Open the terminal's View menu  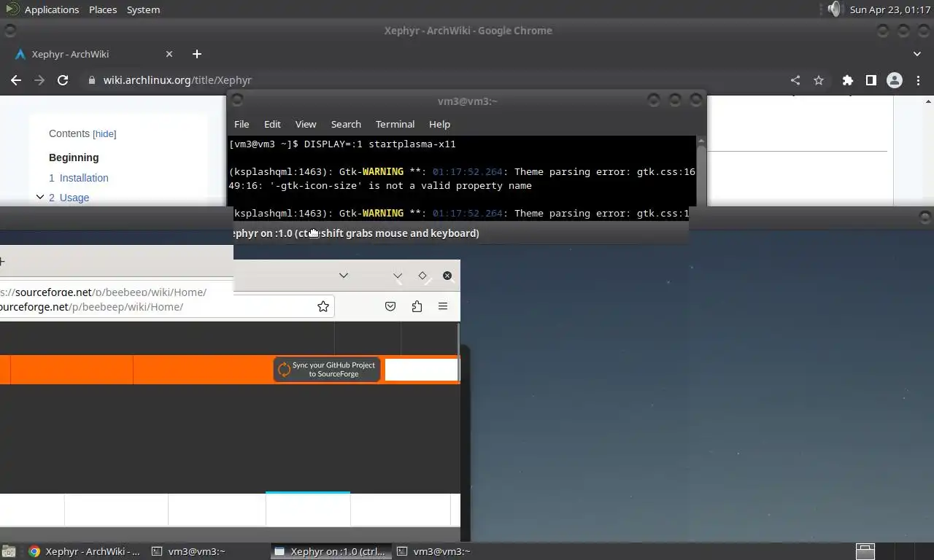306,124
